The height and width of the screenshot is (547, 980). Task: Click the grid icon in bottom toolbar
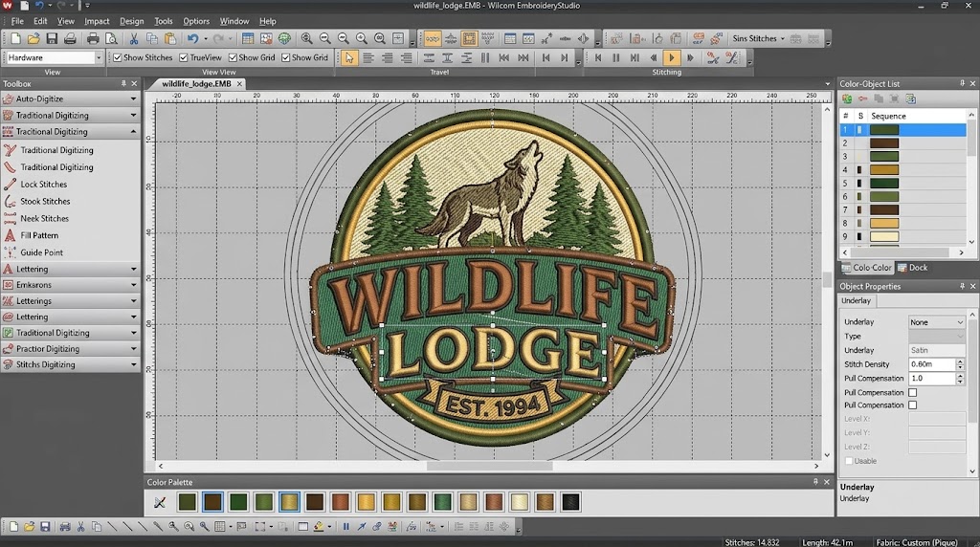point(219,526)
